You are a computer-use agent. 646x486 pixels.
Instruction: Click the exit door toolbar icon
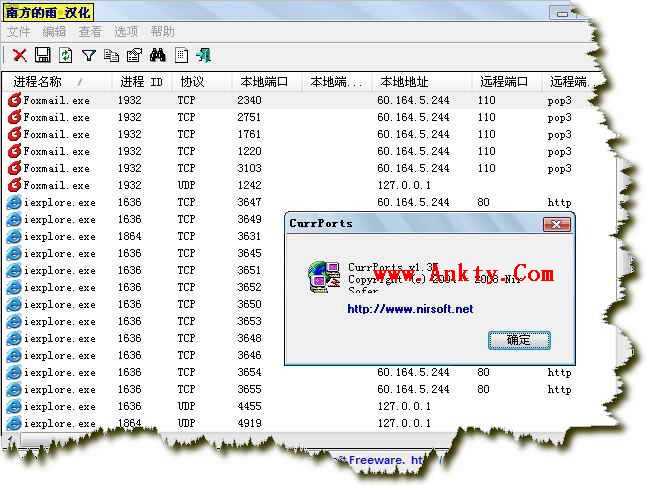(x=204, y=55)
